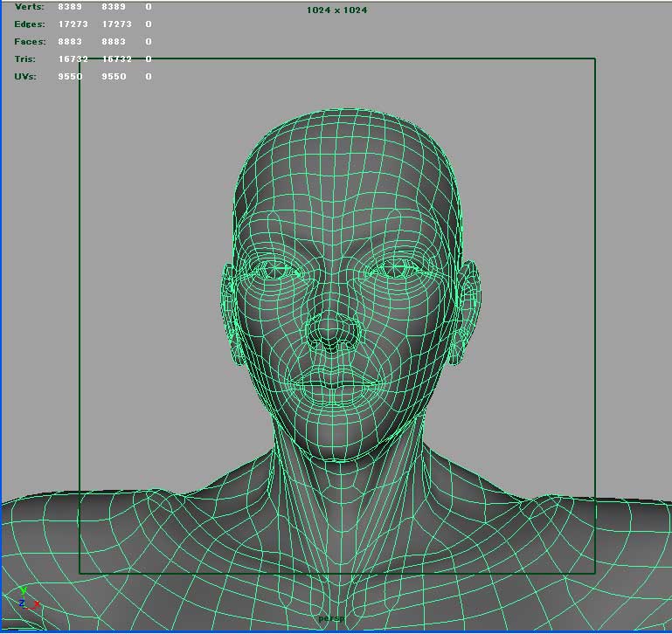
Task: Select the nose tip on the head mesh
Action: [x=331, y=332]
